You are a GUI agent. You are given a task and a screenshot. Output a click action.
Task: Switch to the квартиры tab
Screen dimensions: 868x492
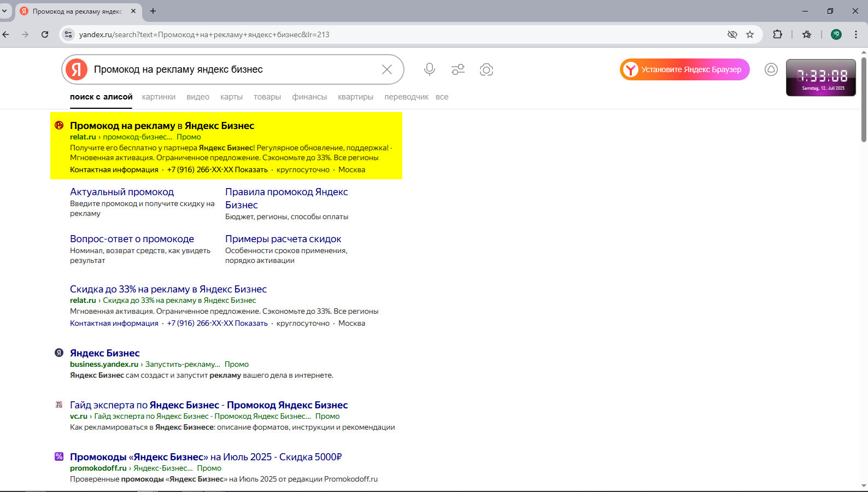pos(355,97)
